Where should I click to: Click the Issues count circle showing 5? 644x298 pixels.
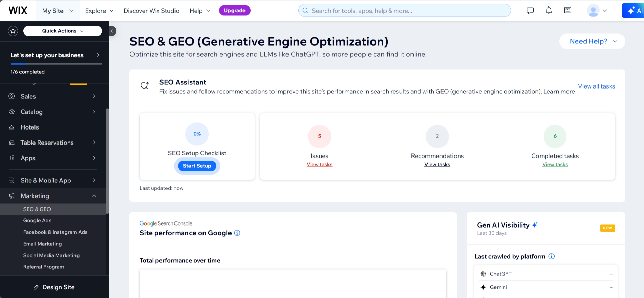[x=320, y=136]
